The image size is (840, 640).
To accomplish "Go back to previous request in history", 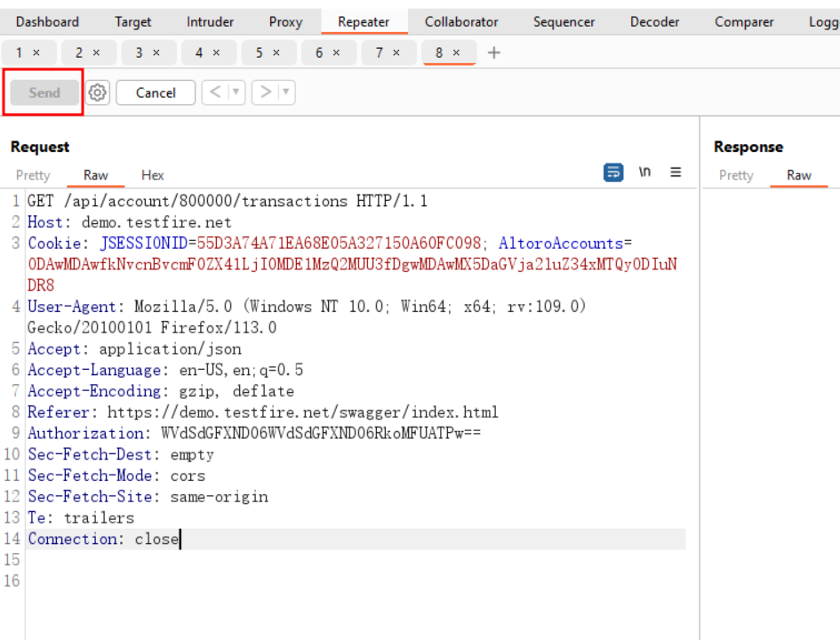I will pyautogui.click(x=214, y=92).
